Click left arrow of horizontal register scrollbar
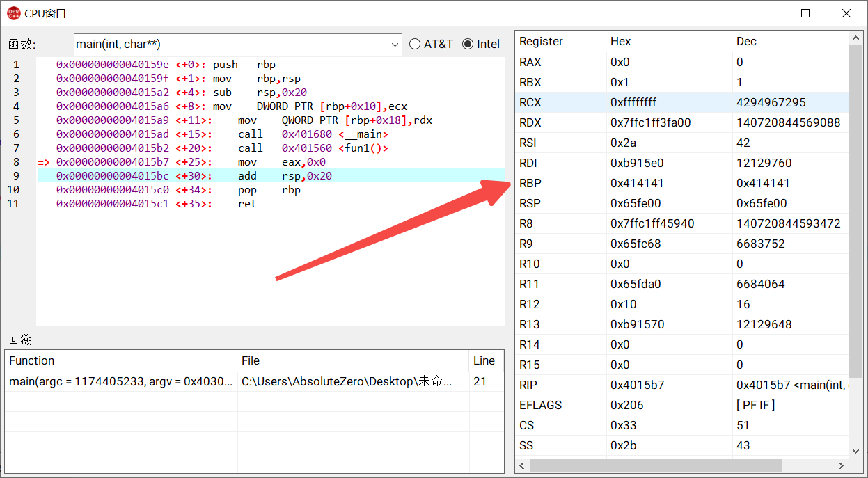868x478 pixels. (523, 465)
